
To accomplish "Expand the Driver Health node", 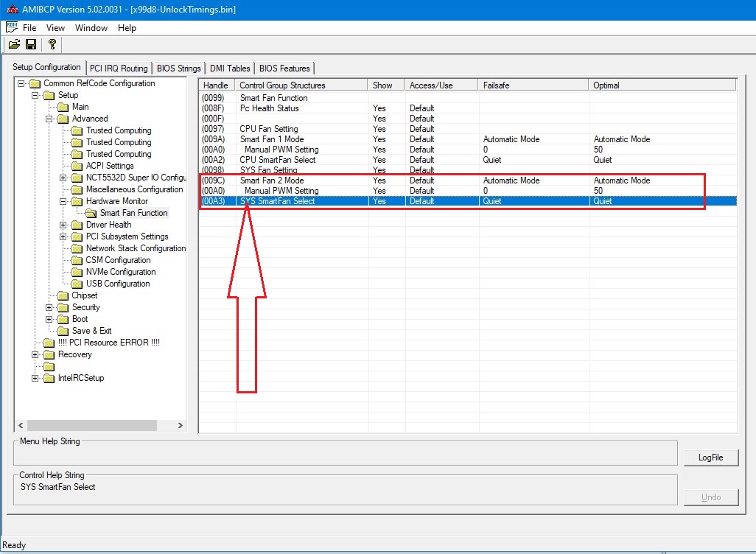I will pos(63,225).
